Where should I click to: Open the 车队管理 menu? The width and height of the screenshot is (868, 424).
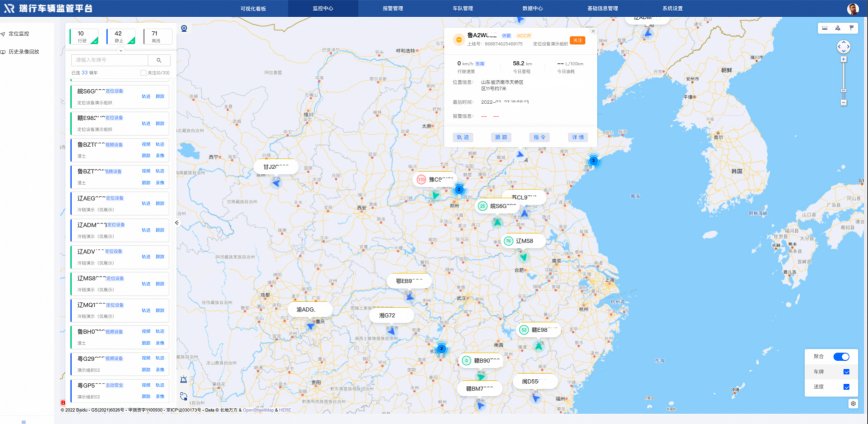pos(463,9)
